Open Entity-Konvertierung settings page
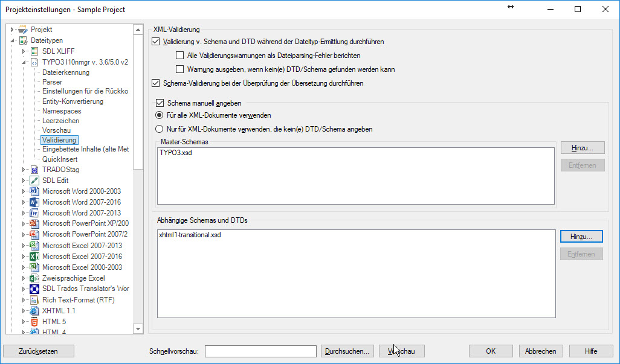The height and width of the screenshot is (364, 620). click(73, 101)
